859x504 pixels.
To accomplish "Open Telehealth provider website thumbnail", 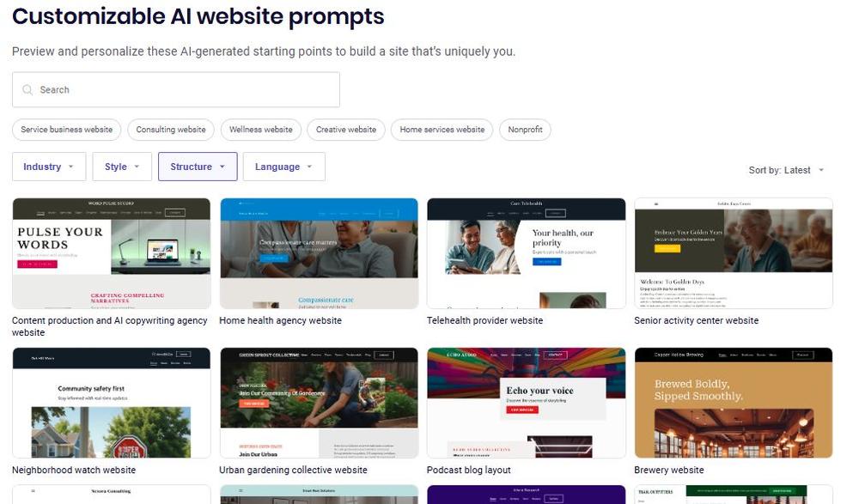I will pos(526,253).
